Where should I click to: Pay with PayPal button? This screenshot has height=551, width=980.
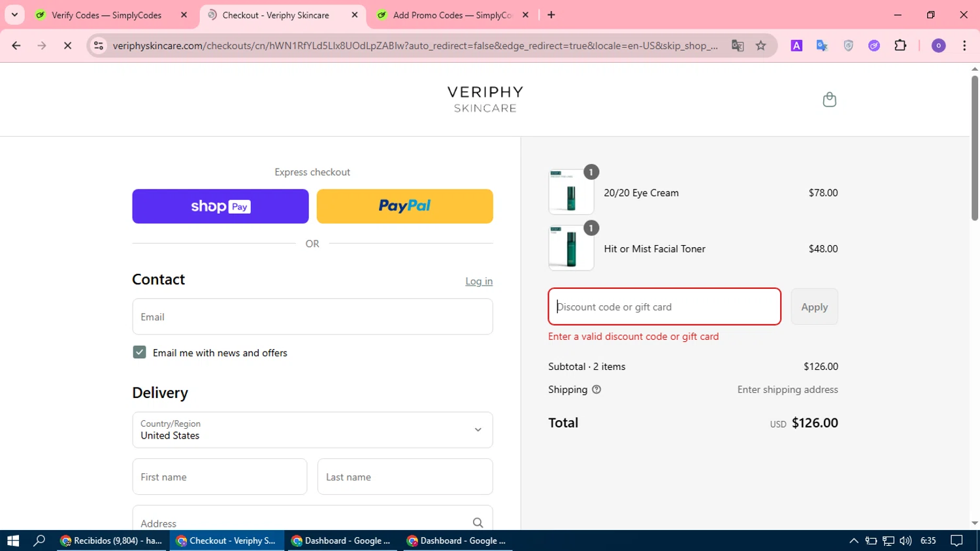coord(404,207)
